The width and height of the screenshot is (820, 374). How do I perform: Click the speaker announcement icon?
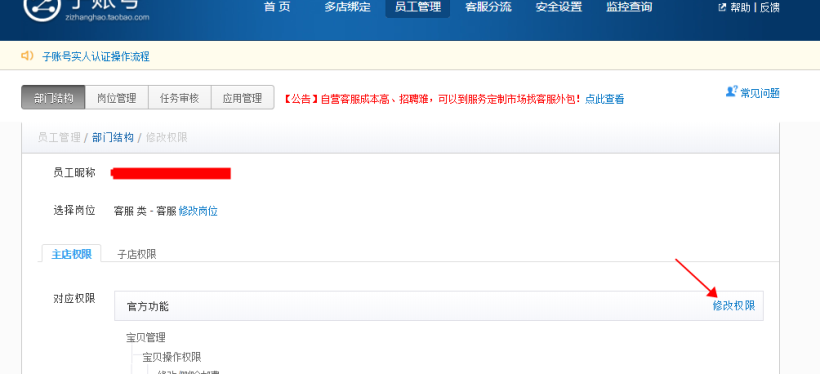point(27,55)
